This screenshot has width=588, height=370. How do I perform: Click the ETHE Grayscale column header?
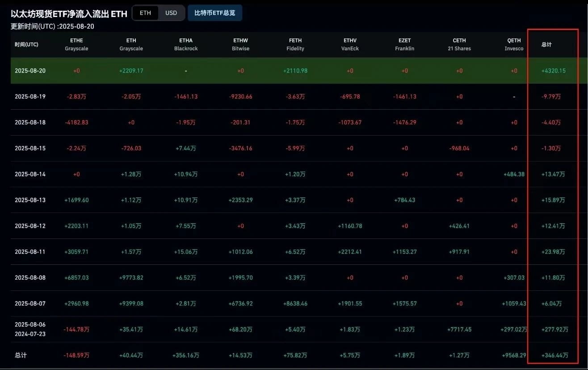[x=76, y=44]
